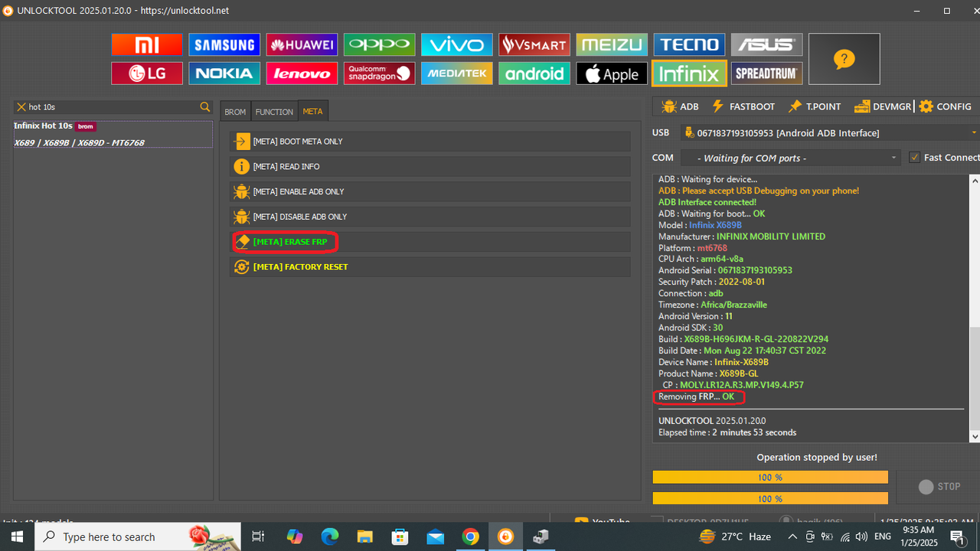Open Microsoft Store from the taskbar
This screenshot has width=980, height=551.
pos(400,536)
